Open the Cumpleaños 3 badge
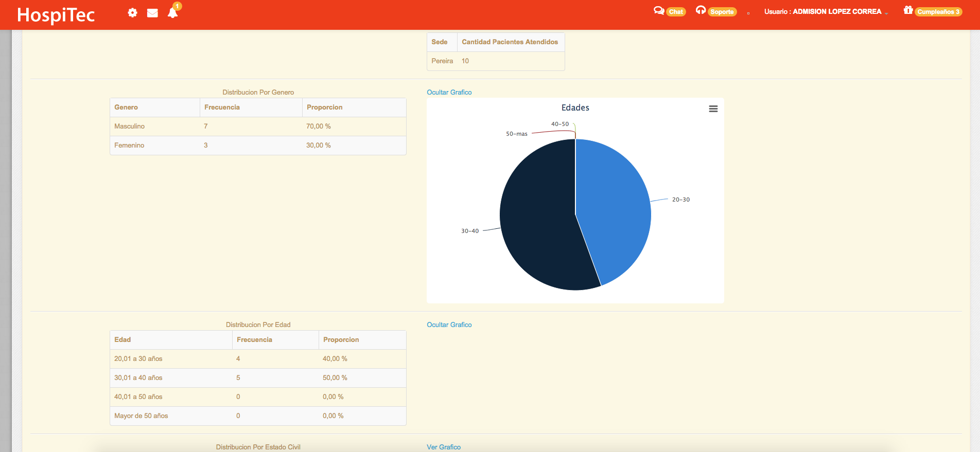The height and width of the screenshot is (452, 980). [x=938, y=12]
